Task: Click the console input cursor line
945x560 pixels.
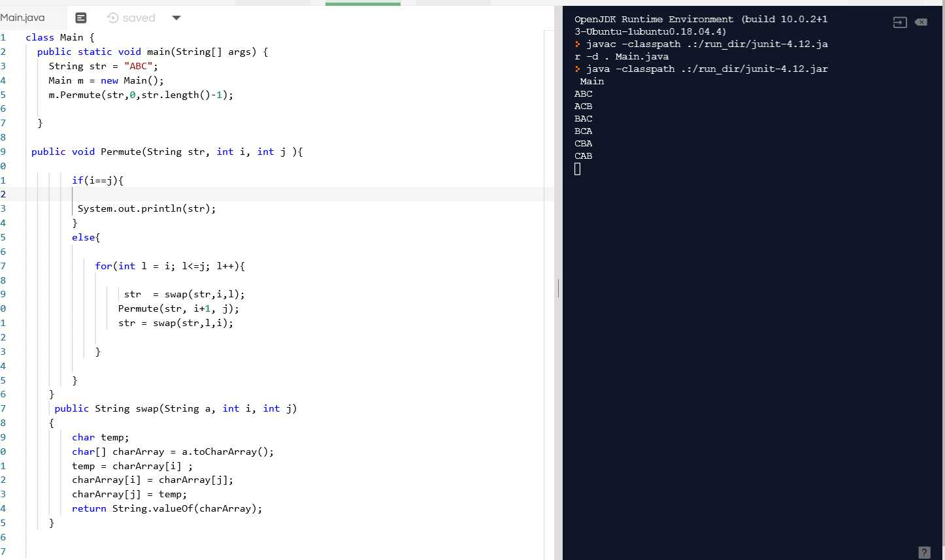Action: click(577, 169)
